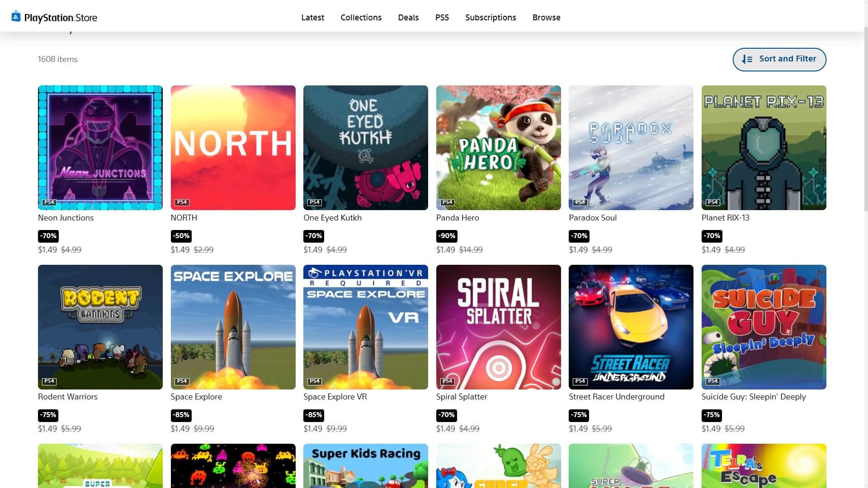Select the Rodent Warriors cover image

pos(100,327)
